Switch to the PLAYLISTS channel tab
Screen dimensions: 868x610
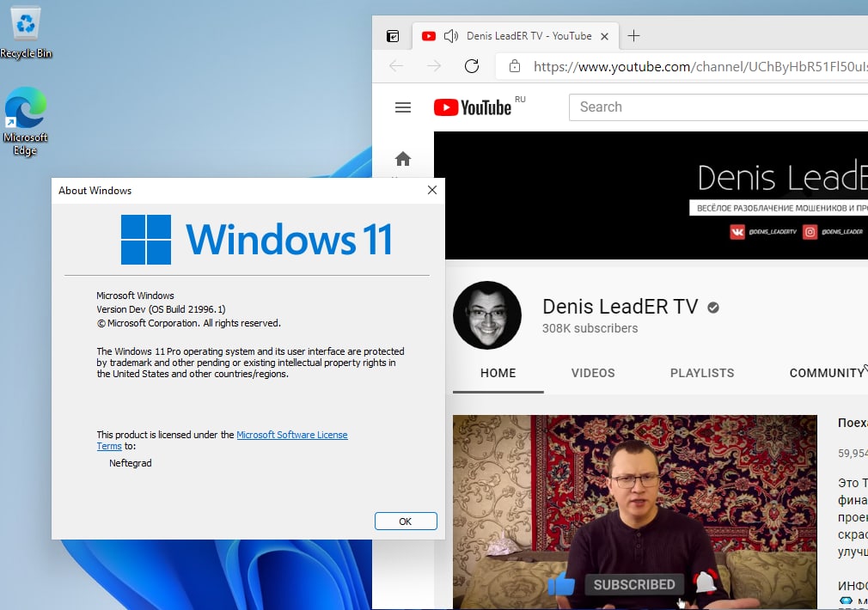702,373
